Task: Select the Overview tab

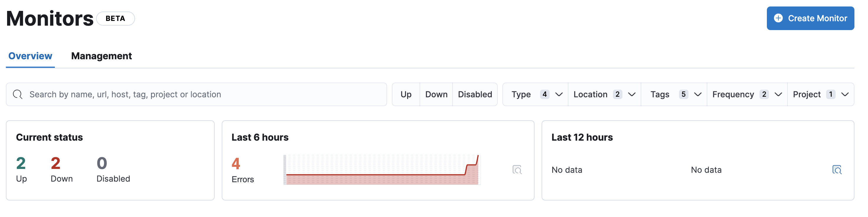Action: (x=30, y=56)
